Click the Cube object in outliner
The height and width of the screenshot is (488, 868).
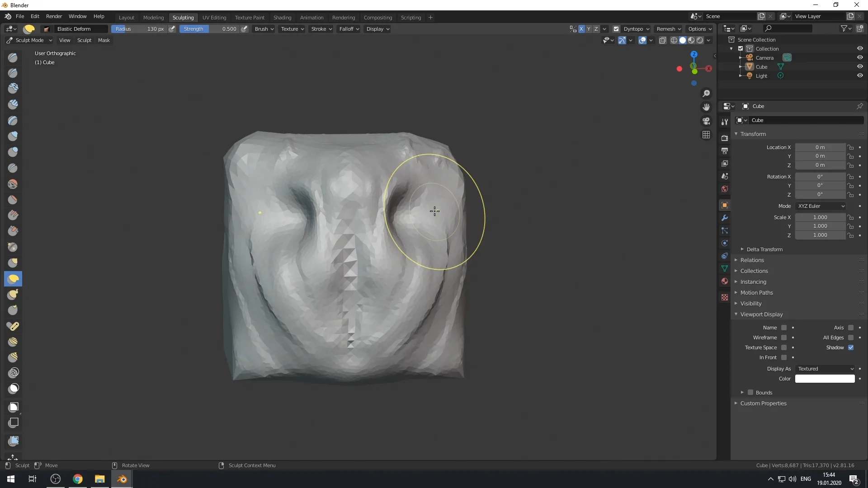(x=762, y=66)
